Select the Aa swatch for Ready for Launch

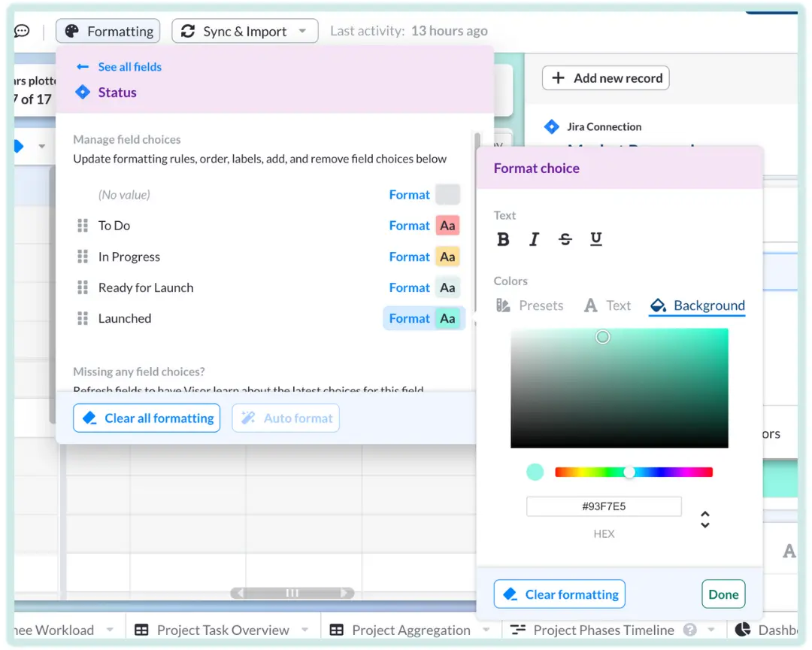(x=447, y=287)
